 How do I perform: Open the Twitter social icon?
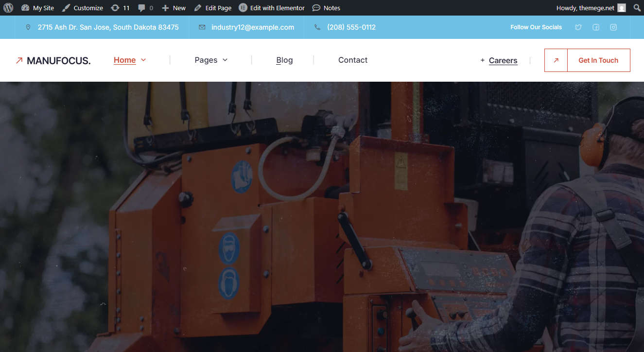coord(578,27)
